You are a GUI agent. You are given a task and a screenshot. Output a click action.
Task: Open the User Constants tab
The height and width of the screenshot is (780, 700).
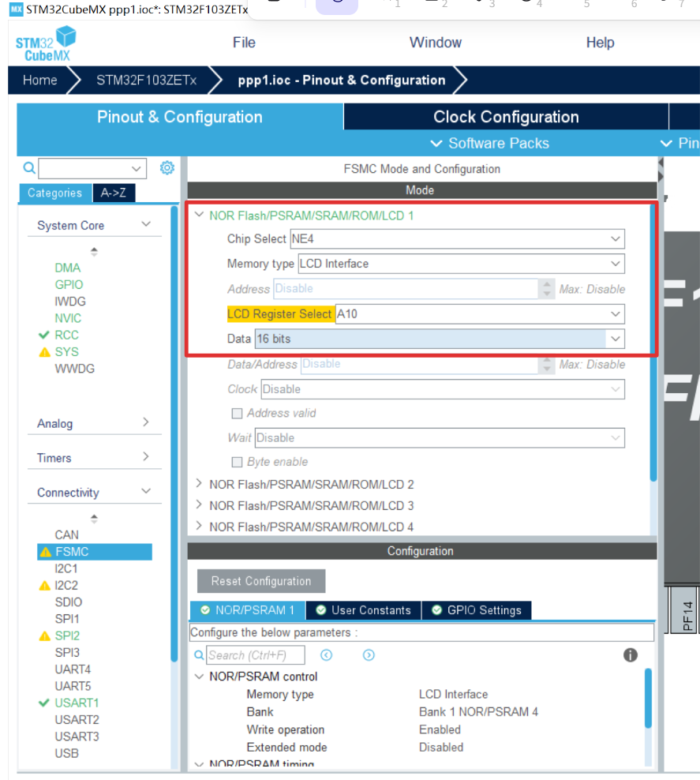click(x=364, y=610)
